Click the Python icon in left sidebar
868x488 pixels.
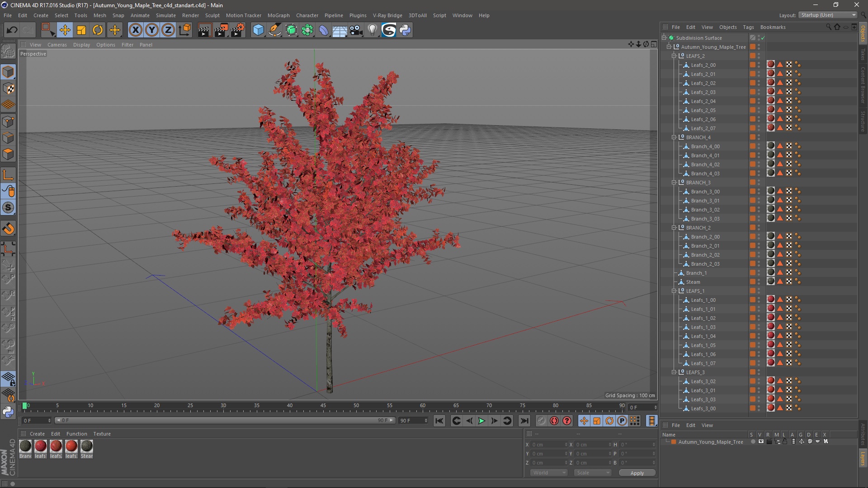click(x=8, y=412)
